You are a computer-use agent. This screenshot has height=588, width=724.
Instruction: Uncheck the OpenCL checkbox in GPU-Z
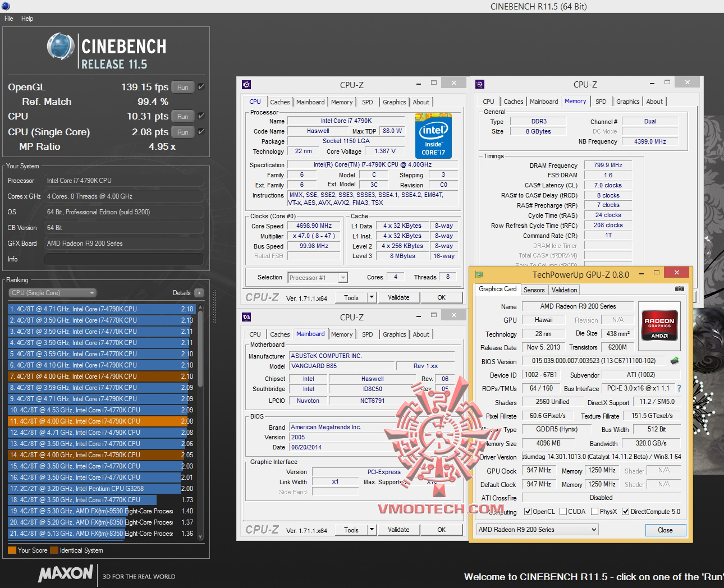click(528, 512)
